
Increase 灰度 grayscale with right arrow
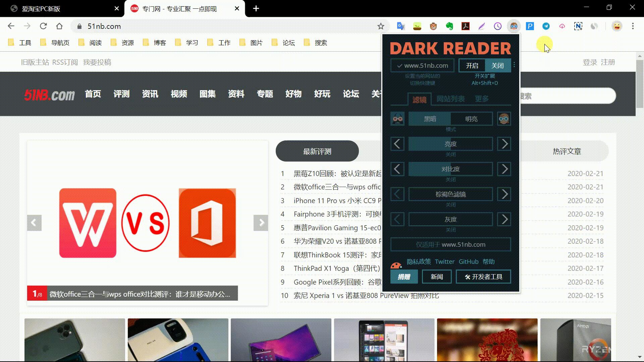tap(504, 220)
